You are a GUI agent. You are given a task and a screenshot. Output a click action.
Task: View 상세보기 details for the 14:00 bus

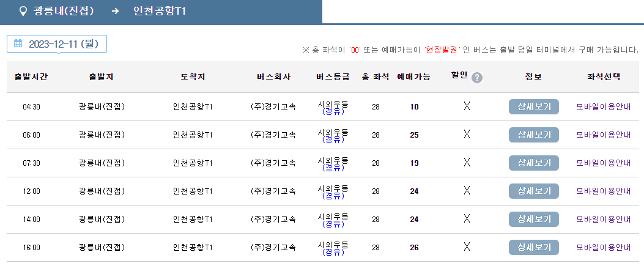(x=533, y=220)
